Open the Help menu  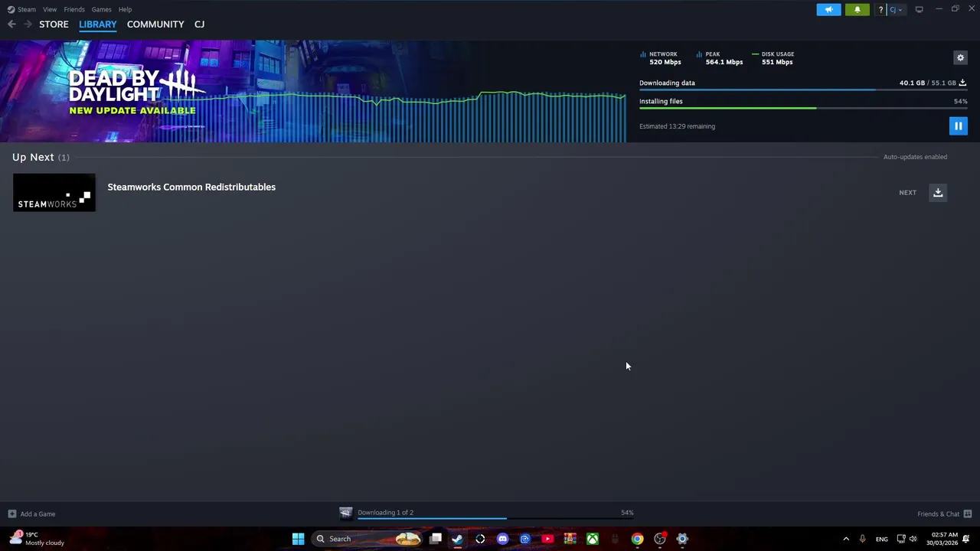pos(125,9)
